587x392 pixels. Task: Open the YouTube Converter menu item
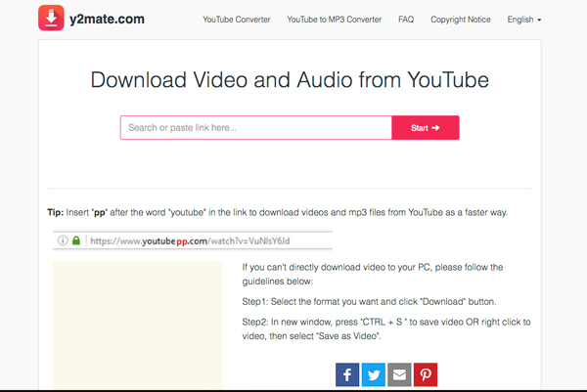pyautogui.click(x=236, y=20)
